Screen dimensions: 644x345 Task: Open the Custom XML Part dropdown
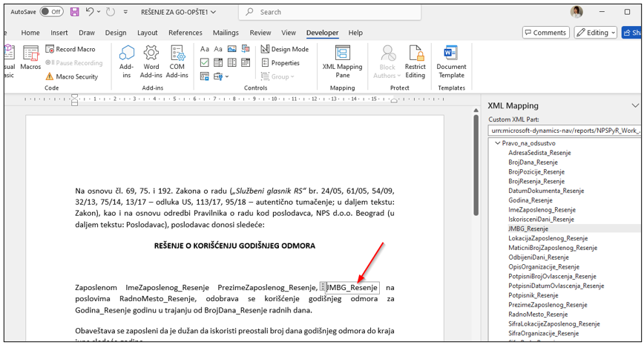[563, 131]
